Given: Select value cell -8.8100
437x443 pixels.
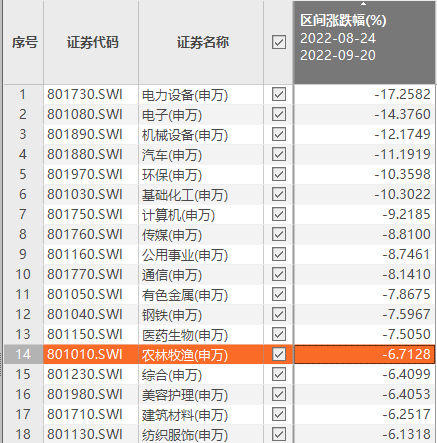Looking at the screenshot, I should pos(365,234).
